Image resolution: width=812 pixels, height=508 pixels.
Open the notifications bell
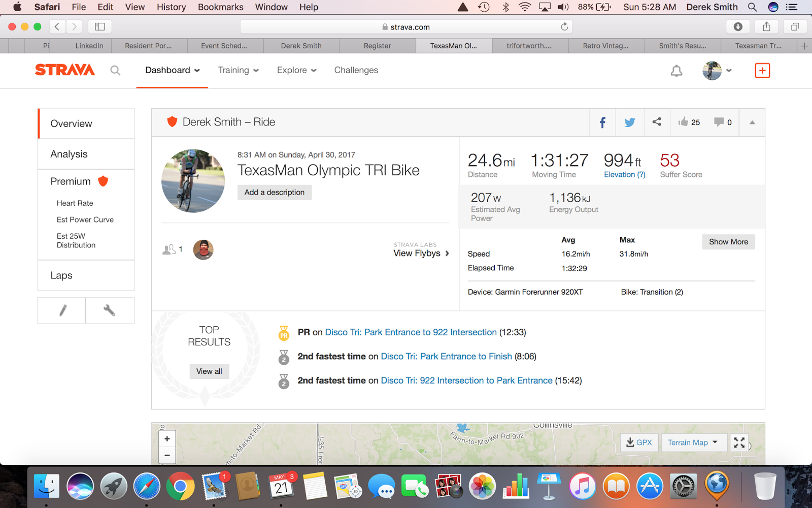pyautogui.click(x=676, y=71)
